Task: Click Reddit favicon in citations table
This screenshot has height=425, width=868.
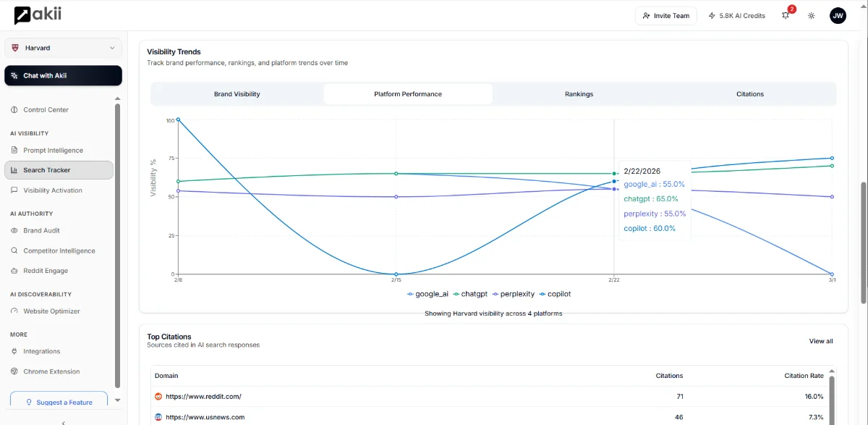Action: [x=158, y=397]
